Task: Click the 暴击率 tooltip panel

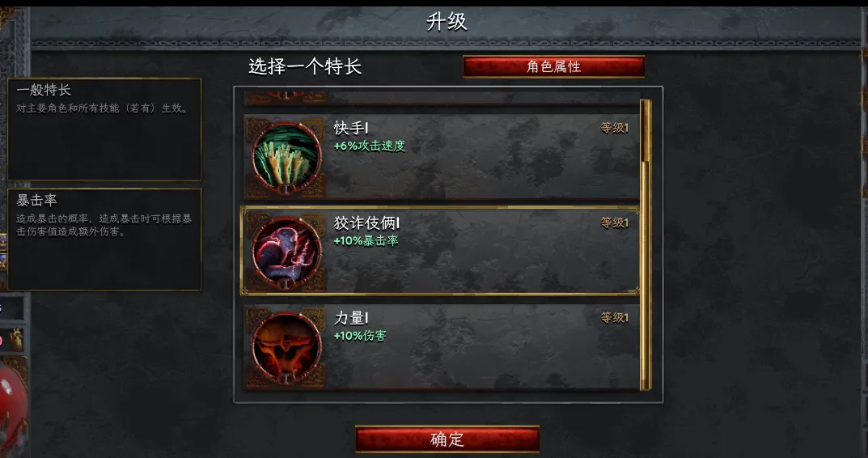Action: tap(104, 240)
